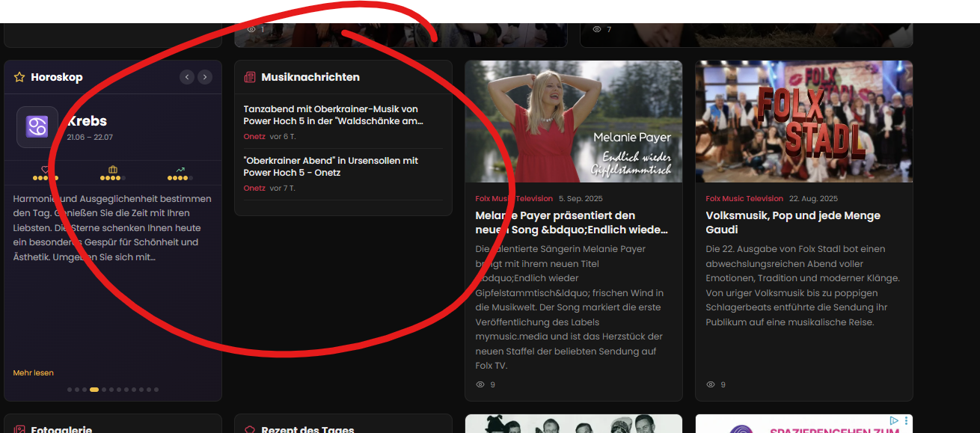Click the 22. Aug. 2025 article date
The image size is (980, 433).
(814, 199)
